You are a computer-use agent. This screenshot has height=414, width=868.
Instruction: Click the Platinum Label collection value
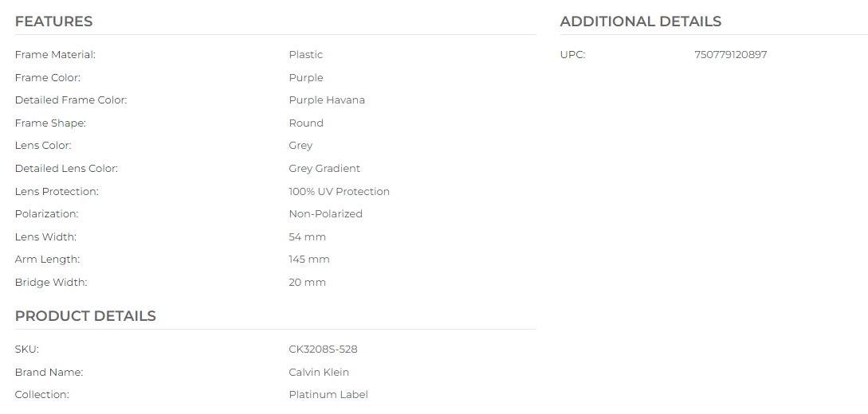click(x=328, y=395)
